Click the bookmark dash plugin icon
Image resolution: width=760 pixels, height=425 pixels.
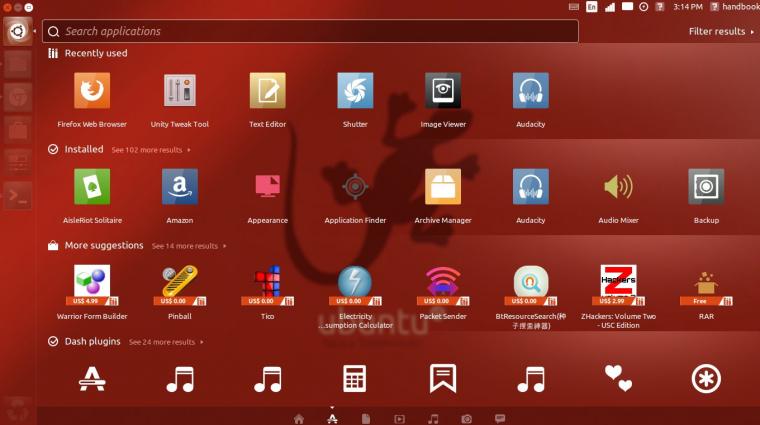click(443, 378)
